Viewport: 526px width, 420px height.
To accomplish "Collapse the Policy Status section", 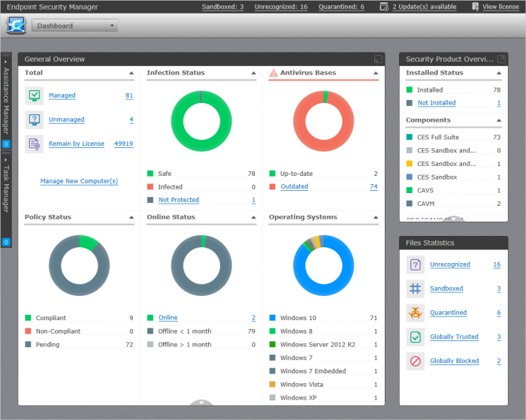I will tap(131, 217).
